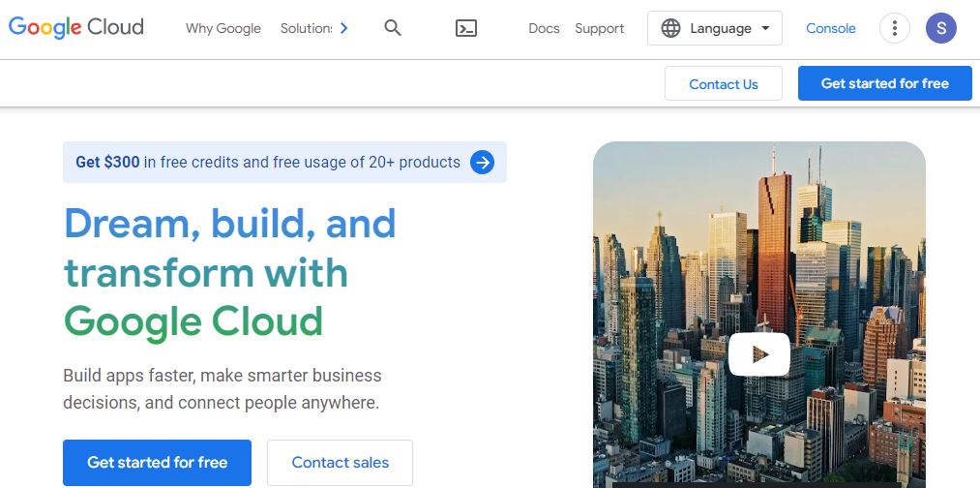Open the search magnifier icon

[x=393, y=28]
